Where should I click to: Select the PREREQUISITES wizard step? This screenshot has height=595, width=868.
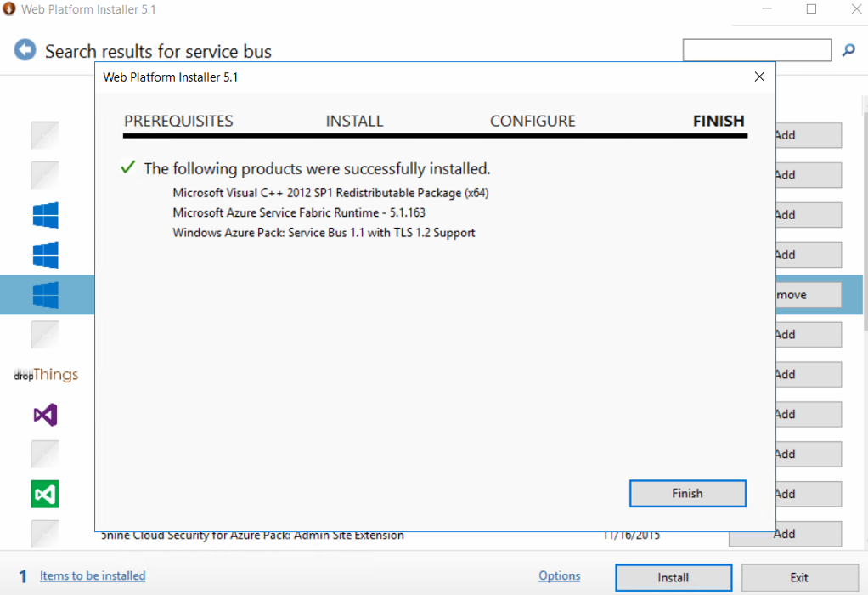(178, 121)
